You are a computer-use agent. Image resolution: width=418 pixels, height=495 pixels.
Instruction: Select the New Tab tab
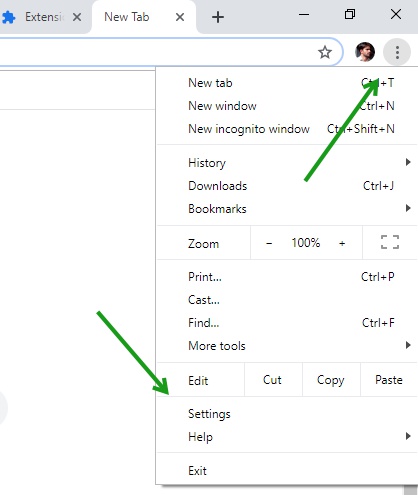[143, 17]
